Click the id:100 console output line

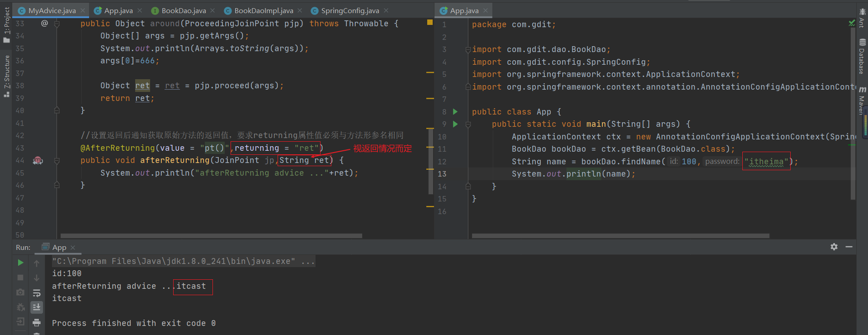coord(67,273)
